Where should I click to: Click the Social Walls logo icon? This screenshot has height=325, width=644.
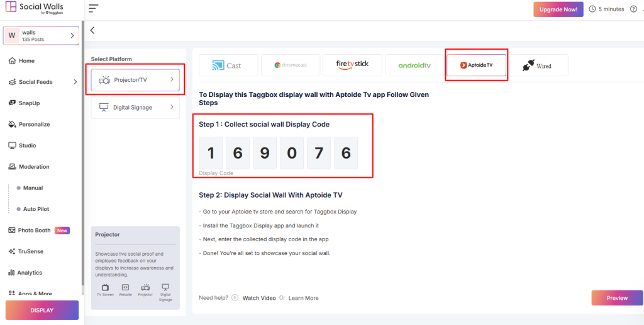tap(11, 8)
